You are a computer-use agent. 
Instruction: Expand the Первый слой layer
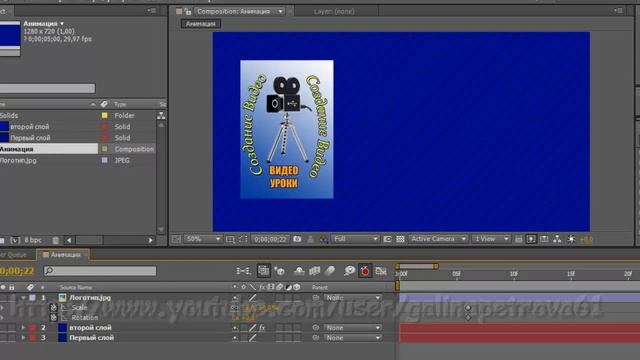tap(23, 338)
